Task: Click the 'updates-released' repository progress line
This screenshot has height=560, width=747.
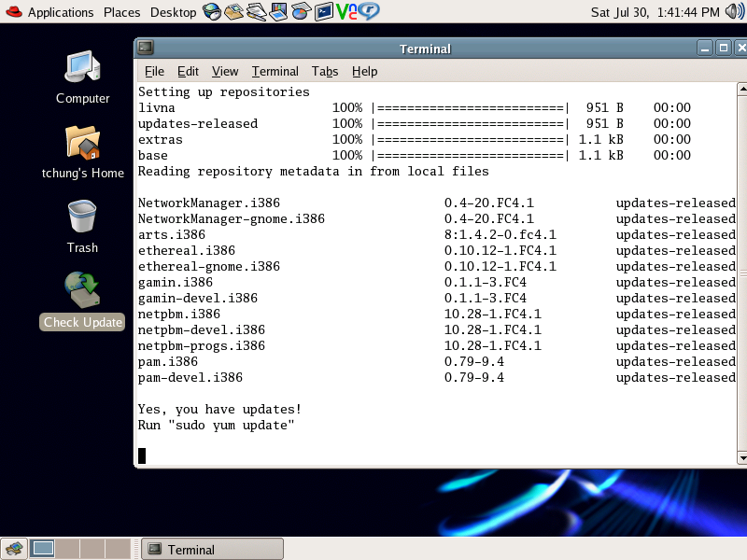Action: click(414, 123)
